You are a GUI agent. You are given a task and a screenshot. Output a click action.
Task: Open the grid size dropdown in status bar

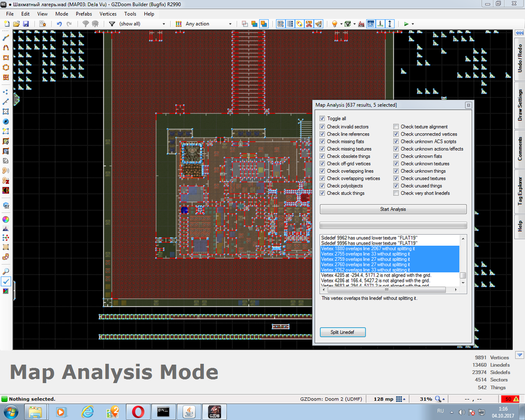click(x=401, y=399)
